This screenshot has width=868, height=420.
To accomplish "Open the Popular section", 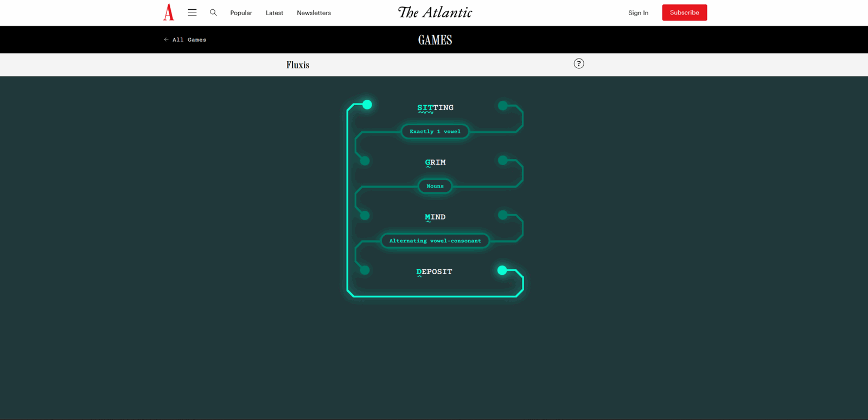I will [x=241, y=12].
